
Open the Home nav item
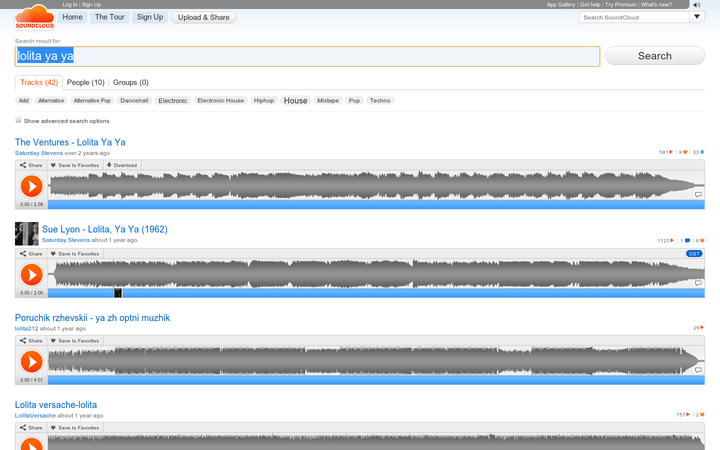[73, 17]
